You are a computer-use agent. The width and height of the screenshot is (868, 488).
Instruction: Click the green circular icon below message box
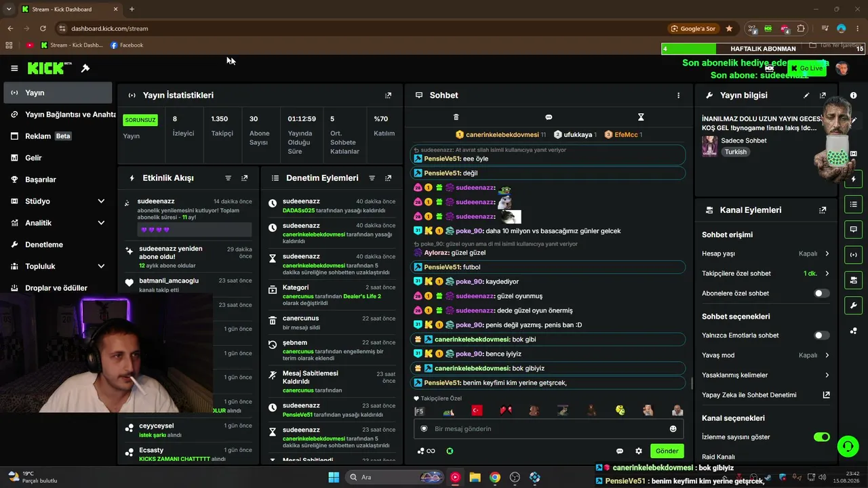coord(450,451)
